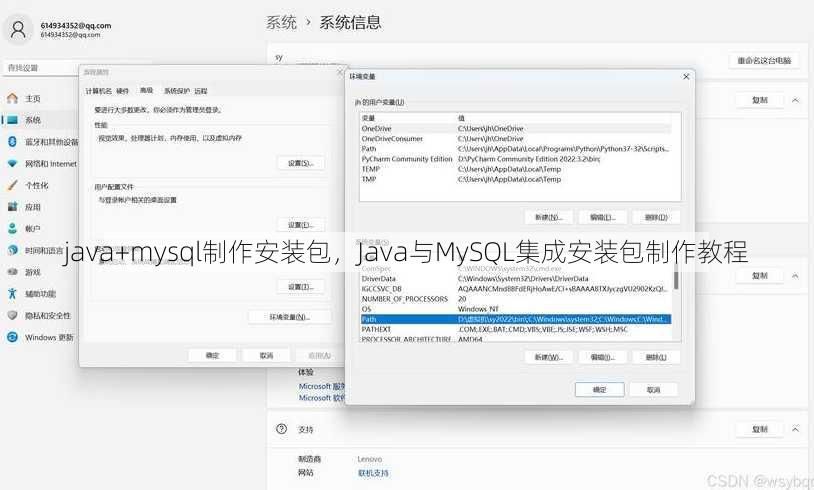Select PyCharm Community Edition variable row

(515, 159)
